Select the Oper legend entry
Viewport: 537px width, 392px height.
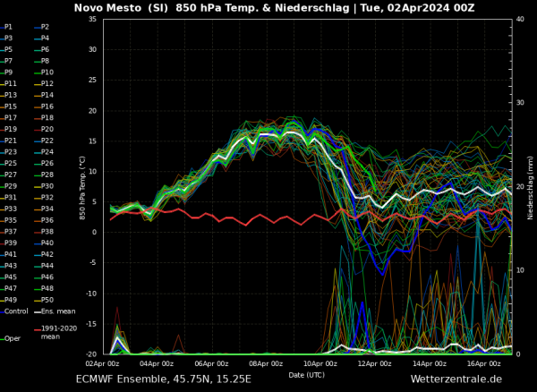click(x=10, y=338)
